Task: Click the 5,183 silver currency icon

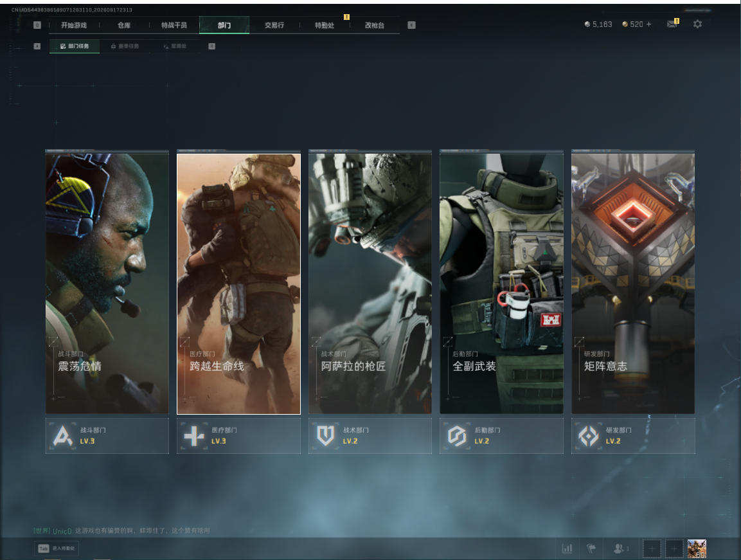Action: 587,24
